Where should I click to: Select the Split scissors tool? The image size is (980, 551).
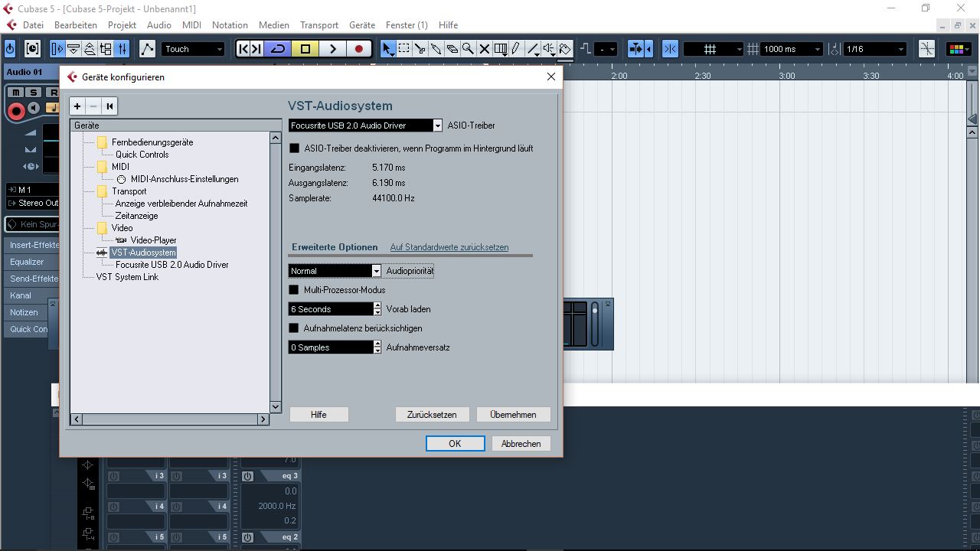coord(420,49)
